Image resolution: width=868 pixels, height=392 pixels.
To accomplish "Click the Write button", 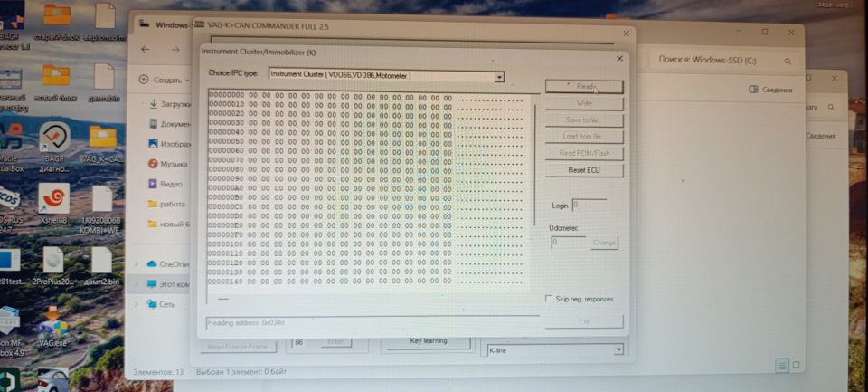I will pyautogui.click(x=584, y=104).
